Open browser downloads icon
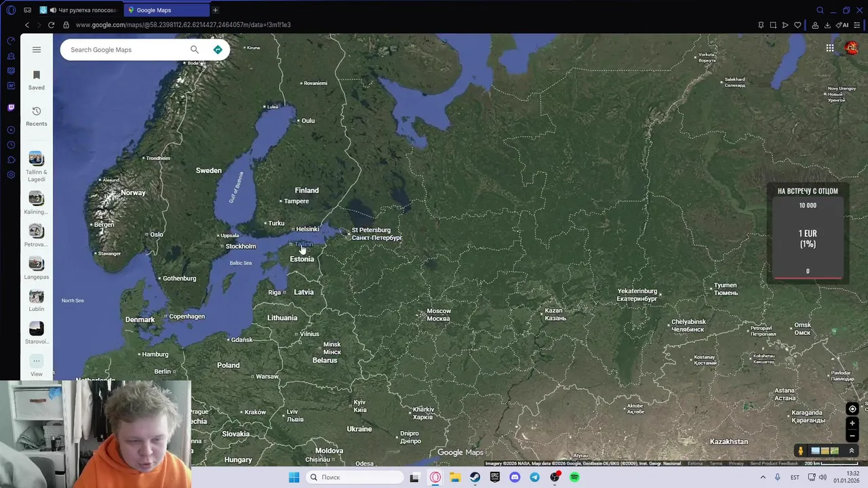The width and height of the screenshot is (868, 488). click(x=827, y=25)
